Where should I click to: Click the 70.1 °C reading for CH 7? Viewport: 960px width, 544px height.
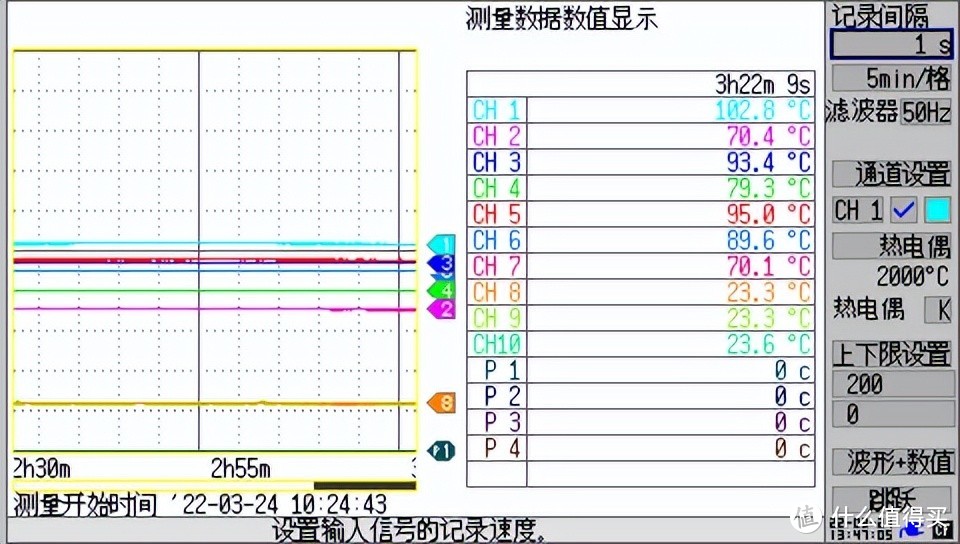coord(768,266)
